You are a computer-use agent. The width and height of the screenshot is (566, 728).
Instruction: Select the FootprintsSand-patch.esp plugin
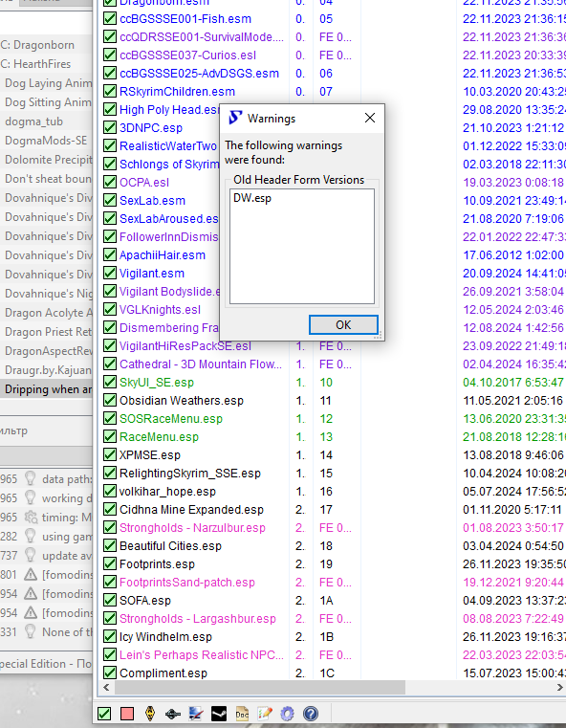[187, 583]
